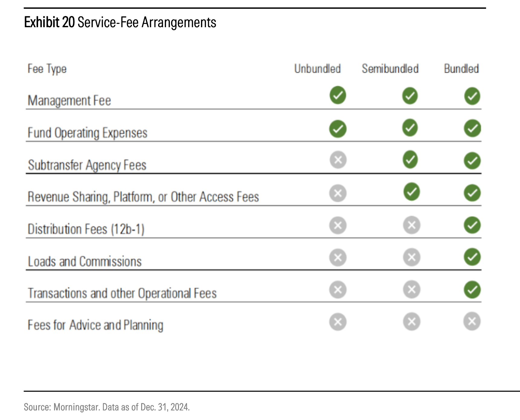Click Unbundled Loads and Commissions X icon
The height and width of the screenshot is (420, 520).
338,257
